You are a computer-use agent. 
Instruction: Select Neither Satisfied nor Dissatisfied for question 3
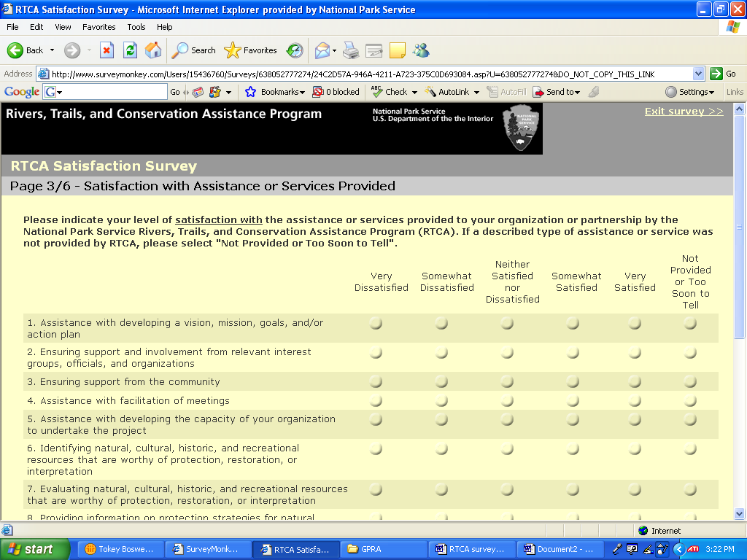point(507,381)
